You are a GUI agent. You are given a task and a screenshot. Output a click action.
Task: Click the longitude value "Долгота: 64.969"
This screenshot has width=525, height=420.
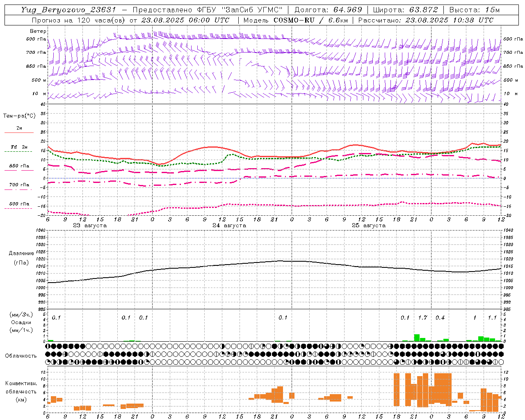328,10
